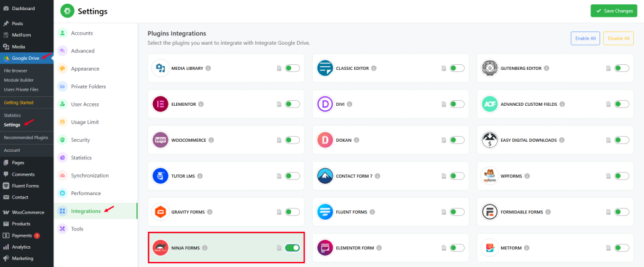Click the Ninja Forms plugin logo
This screenshot has width=644, height=267.
(160, 247)
